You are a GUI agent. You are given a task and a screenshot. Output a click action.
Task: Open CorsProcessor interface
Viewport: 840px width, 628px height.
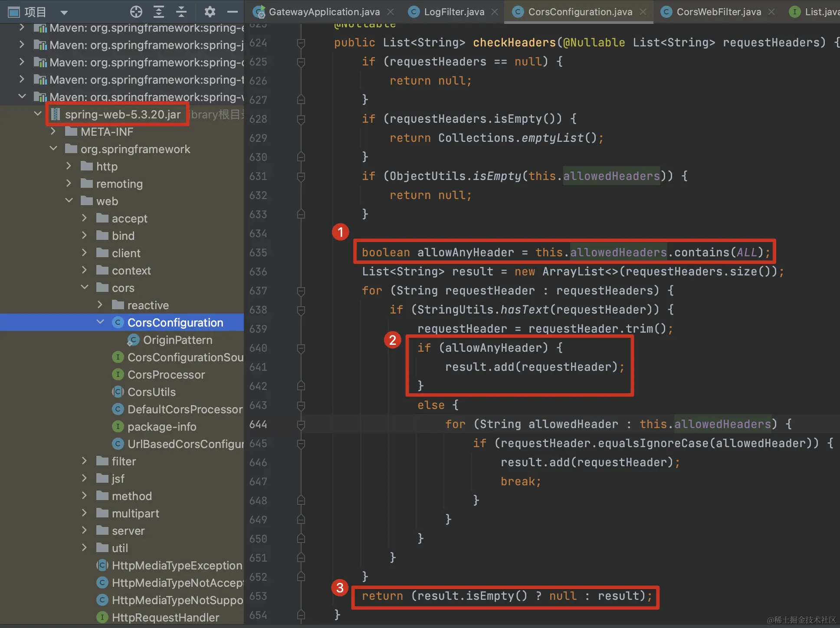coord(166,374)
